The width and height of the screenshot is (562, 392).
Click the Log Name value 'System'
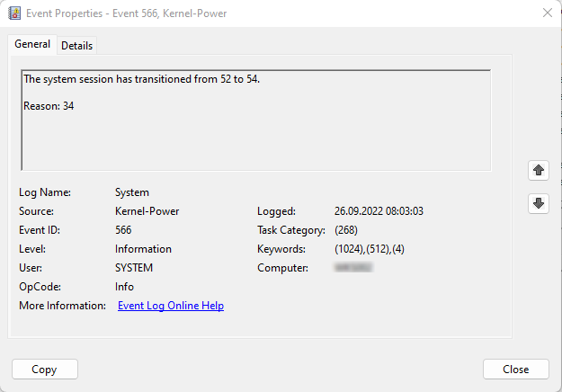(132, 192)
